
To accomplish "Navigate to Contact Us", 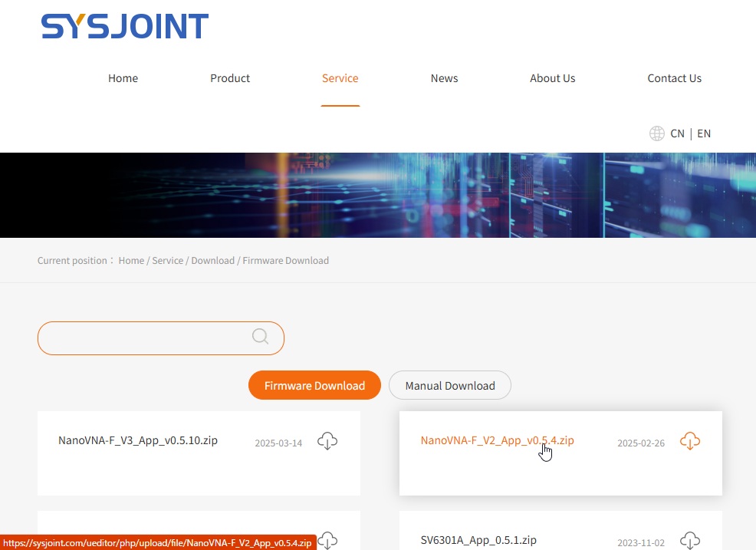I will coord(674,78).
